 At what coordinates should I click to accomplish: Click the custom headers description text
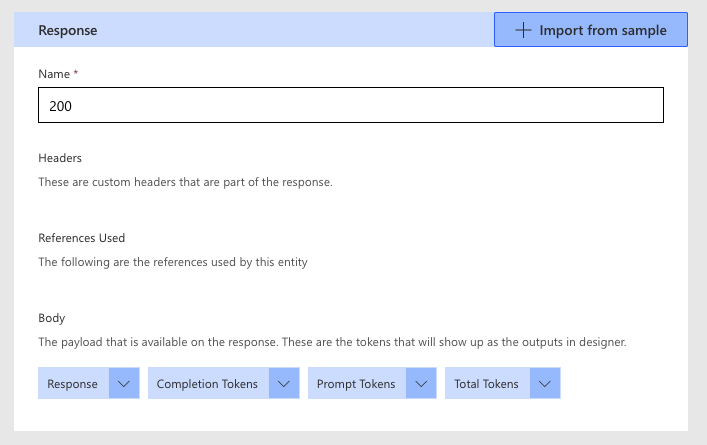click(x=185, y=182)
